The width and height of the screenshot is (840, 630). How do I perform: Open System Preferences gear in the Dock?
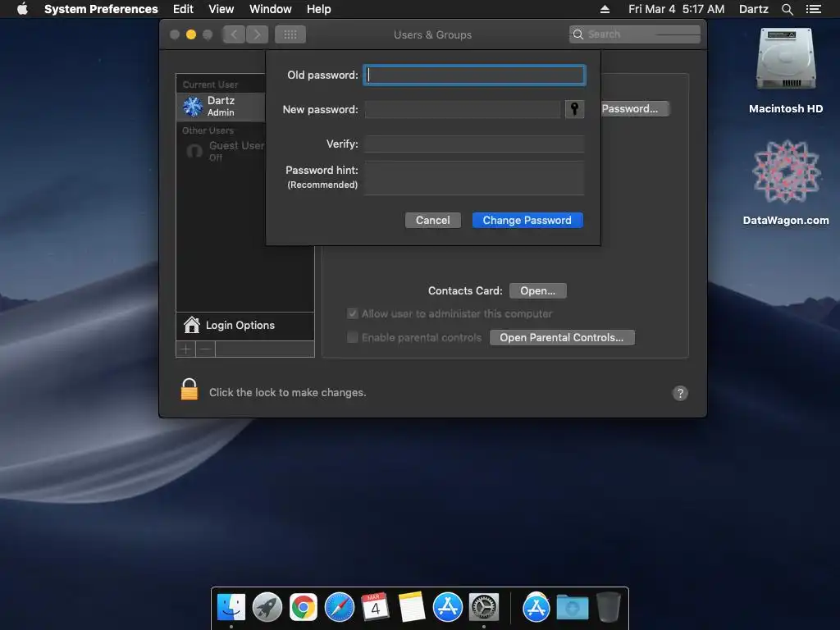tap(484, 607)
